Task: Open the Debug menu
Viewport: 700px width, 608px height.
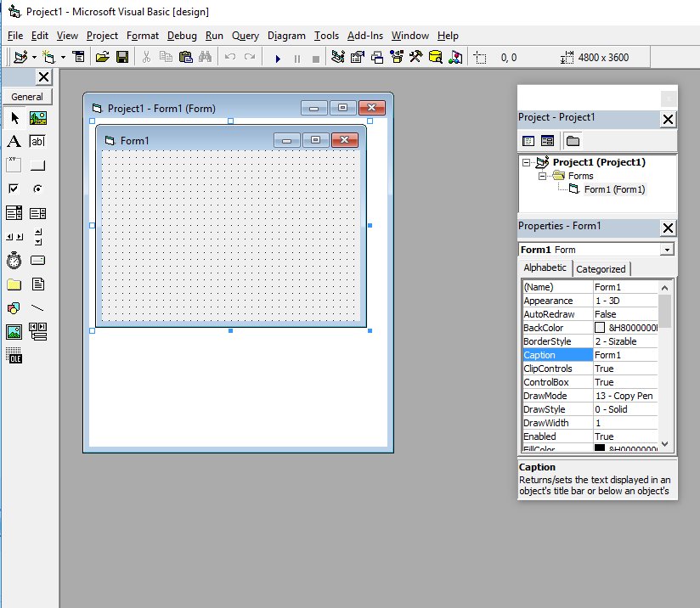Action: [x=182, y=36]
